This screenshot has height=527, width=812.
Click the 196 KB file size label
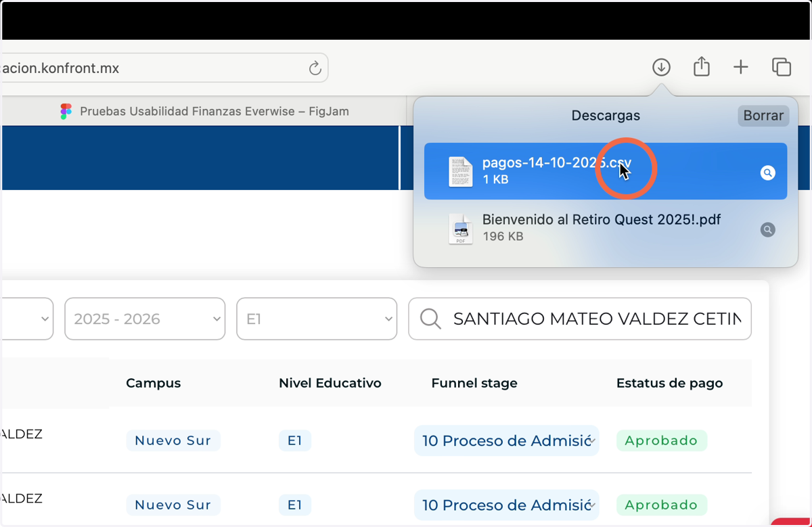click(x=503, y=237)
